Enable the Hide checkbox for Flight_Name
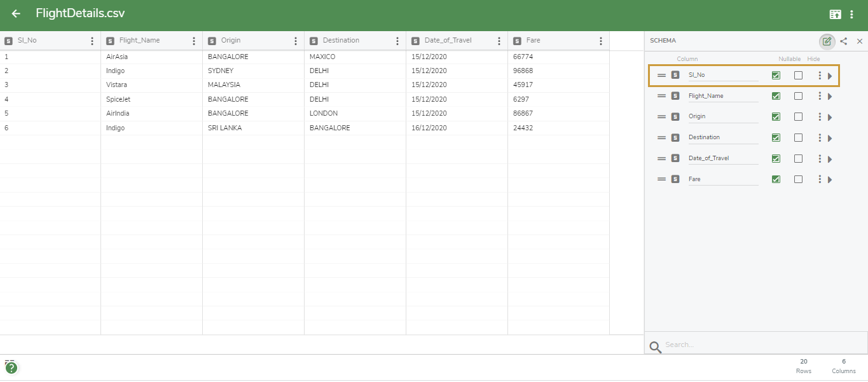The image size is (868, 382). [x=799, y=95]
